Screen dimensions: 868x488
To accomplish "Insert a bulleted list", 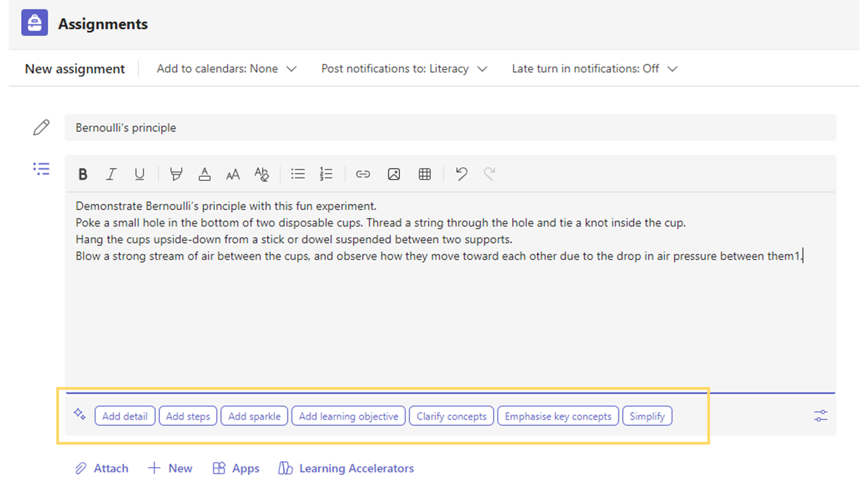I will click(x=298, y=174).
